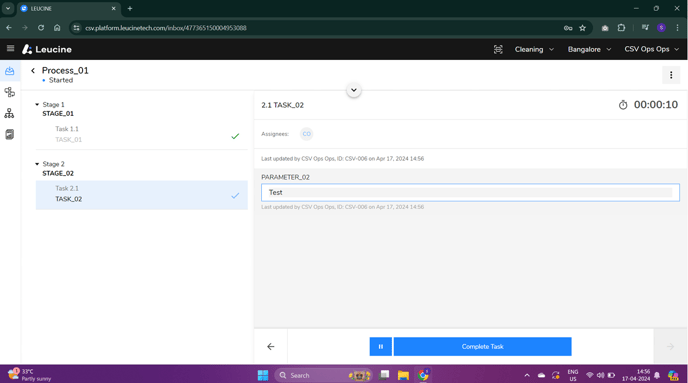Click the CO assignee avatar
The image size is (688, 383).
click(306, 134)
